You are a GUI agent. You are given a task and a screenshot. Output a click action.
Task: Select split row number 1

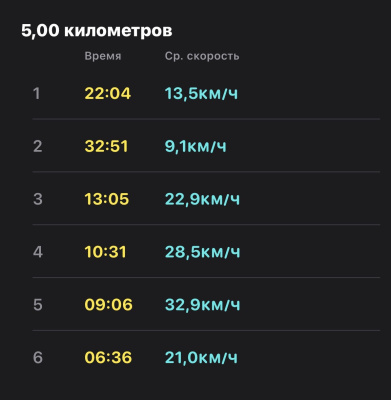click(x=206, y=93)
